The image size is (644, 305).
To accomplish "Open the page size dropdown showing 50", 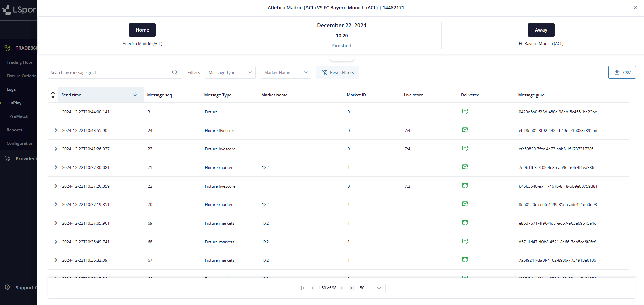I will (371, 288).
